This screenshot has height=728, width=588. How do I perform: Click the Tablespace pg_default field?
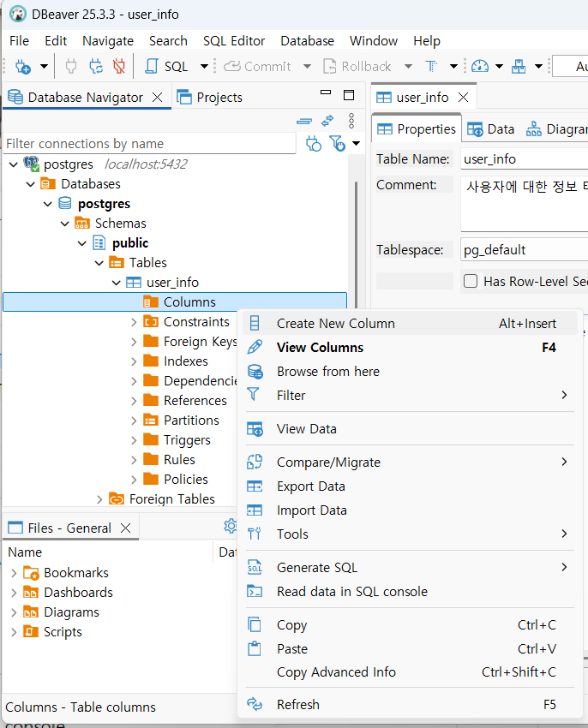point(525,250)
